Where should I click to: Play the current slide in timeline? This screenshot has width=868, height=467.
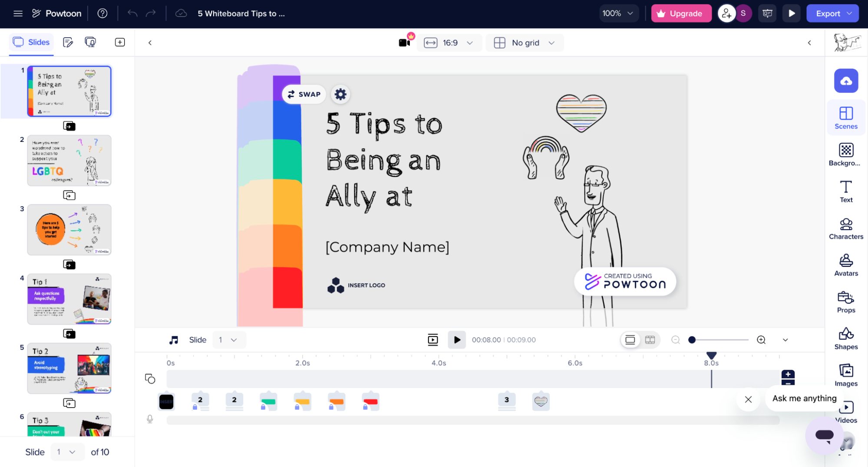(x=457, y=340)
